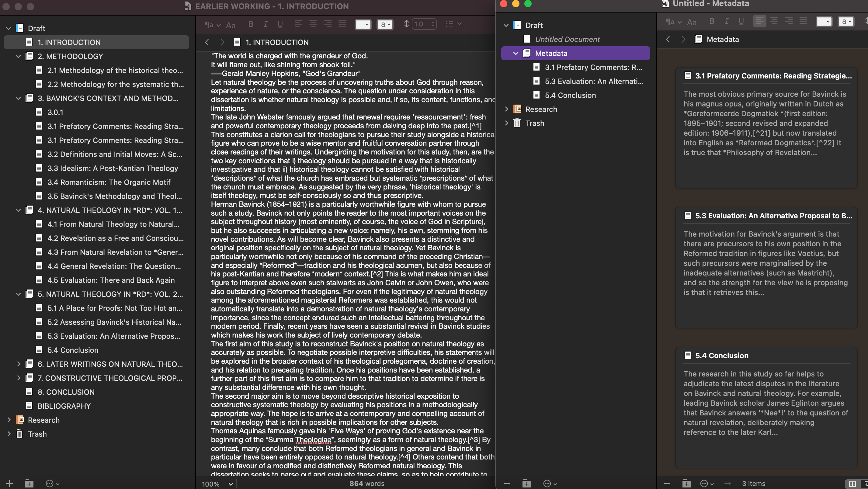Select left alignment in the Metadata window toolbar
This screenshot has width=868, height=489.
[759, 21]
